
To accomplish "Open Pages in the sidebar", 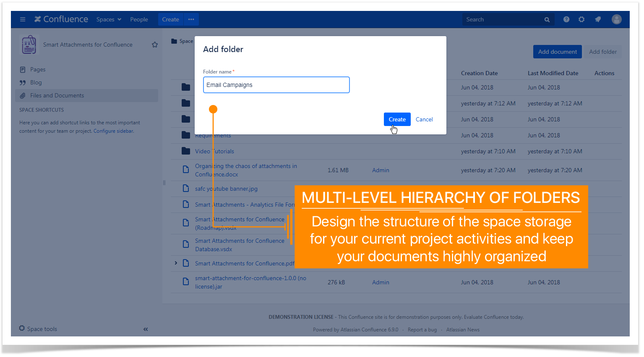I will [38, 69].
